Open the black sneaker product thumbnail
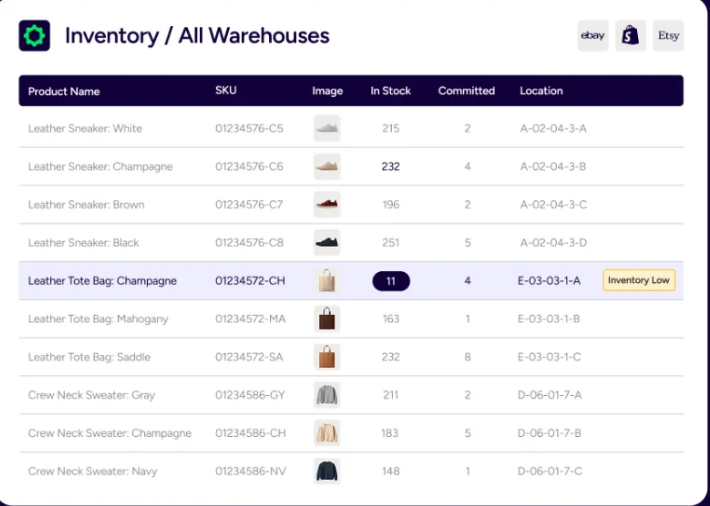 pos(327,243)
